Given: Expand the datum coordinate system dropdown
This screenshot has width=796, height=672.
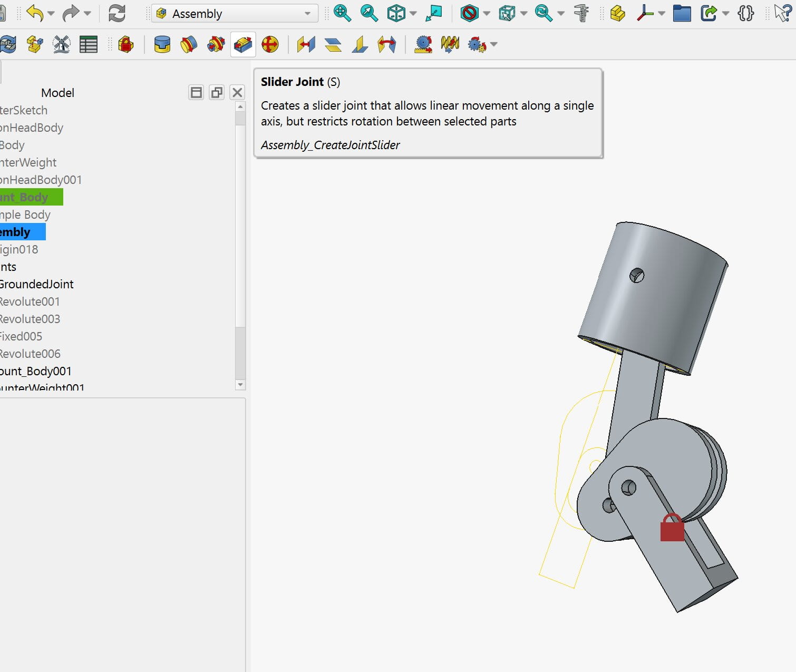Looking at the screenshot, I should [x=662, y=14].
